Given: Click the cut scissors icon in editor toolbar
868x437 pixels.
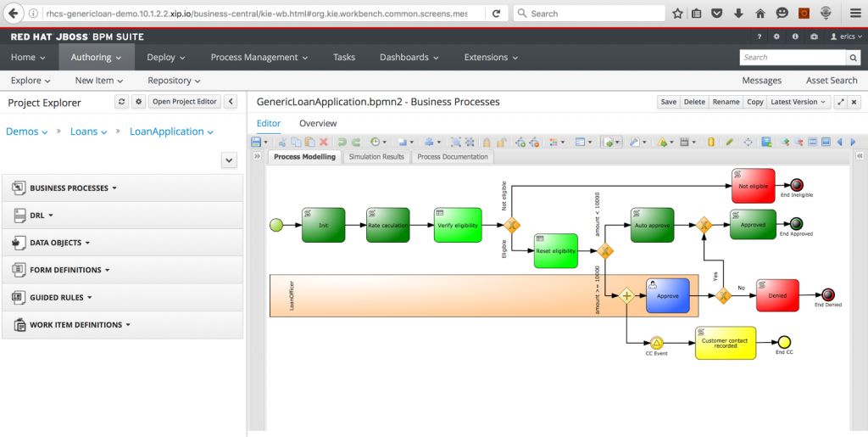Looking at the screenshot, I should click(x=282, y=143).
